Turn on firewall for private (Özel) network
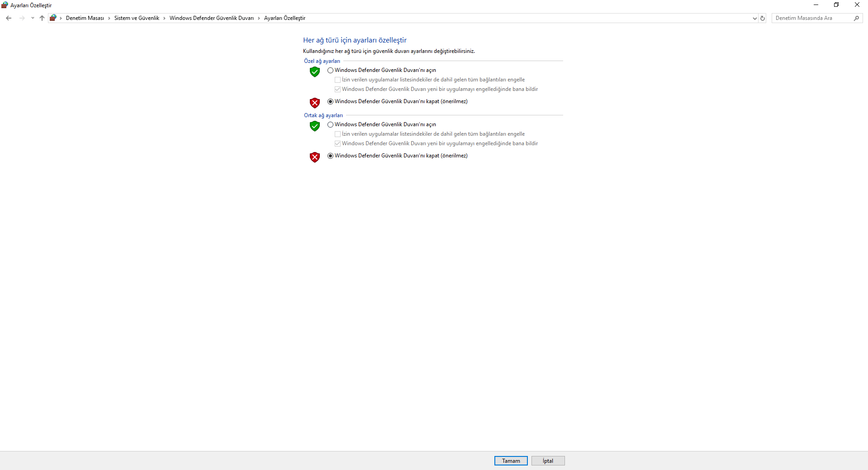 pyautogui.click(x=330, y=71)
